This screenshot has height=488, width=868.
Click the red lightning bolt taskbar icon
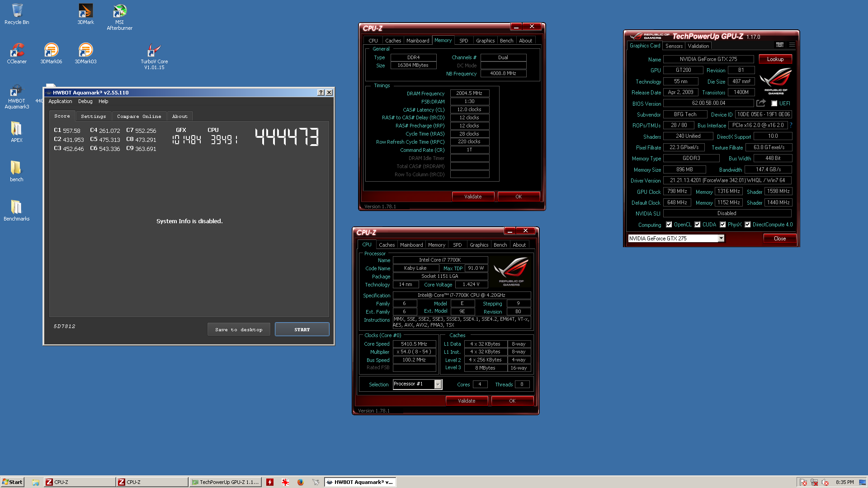pos(270,482)
